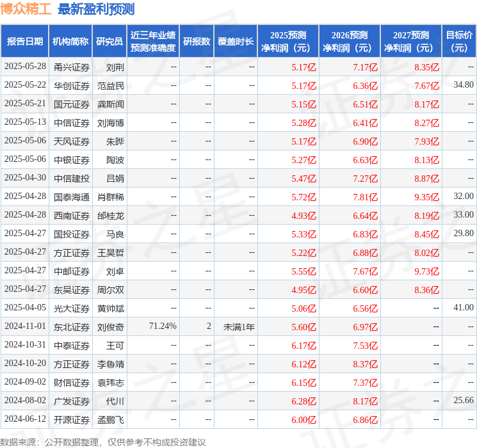Select the 广发证券 institution name
Viewport: 477px width, 448px height.
(x=72, y=401)
